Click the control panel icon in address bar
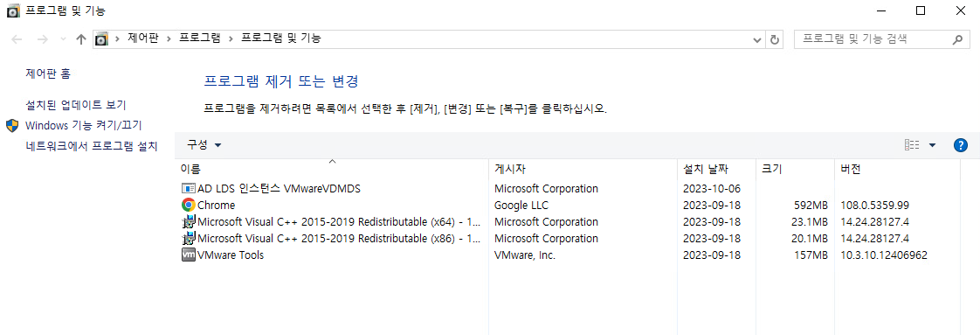 tap(101, 38)
